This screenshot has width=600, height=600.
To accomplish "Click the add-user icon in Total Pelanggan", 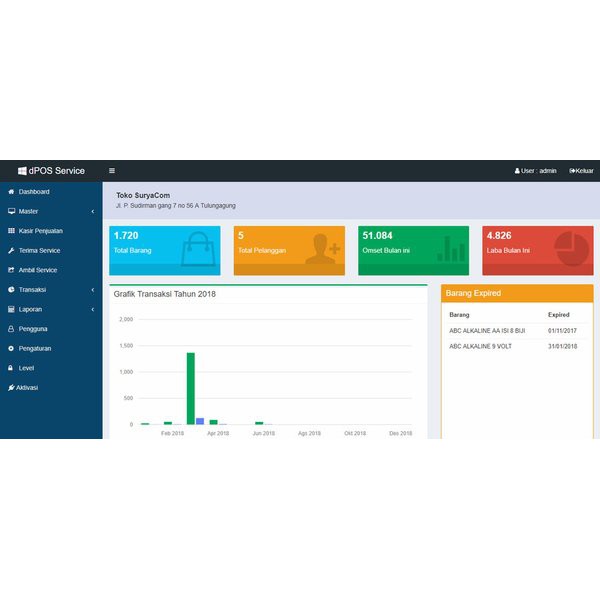I will pyautogui.click(x=322, y=249).
